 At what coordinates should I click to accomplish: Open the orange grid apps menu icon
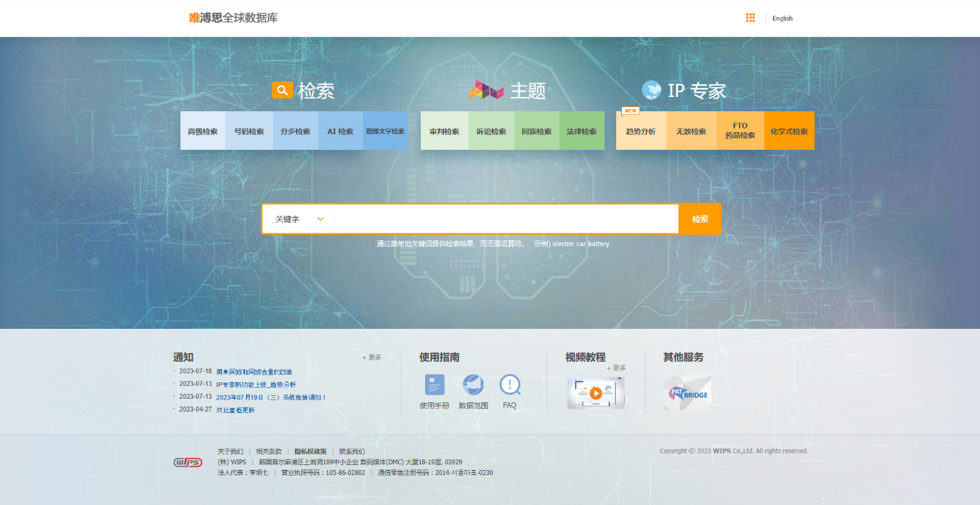750,18
